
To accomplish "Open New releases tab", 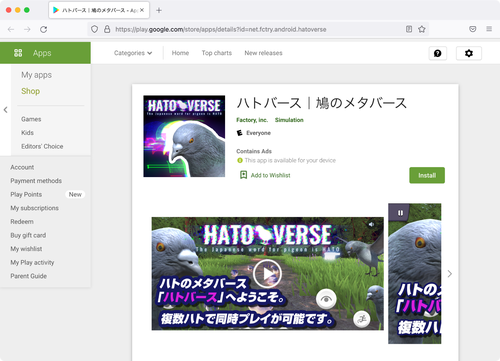I will (263, 53).
